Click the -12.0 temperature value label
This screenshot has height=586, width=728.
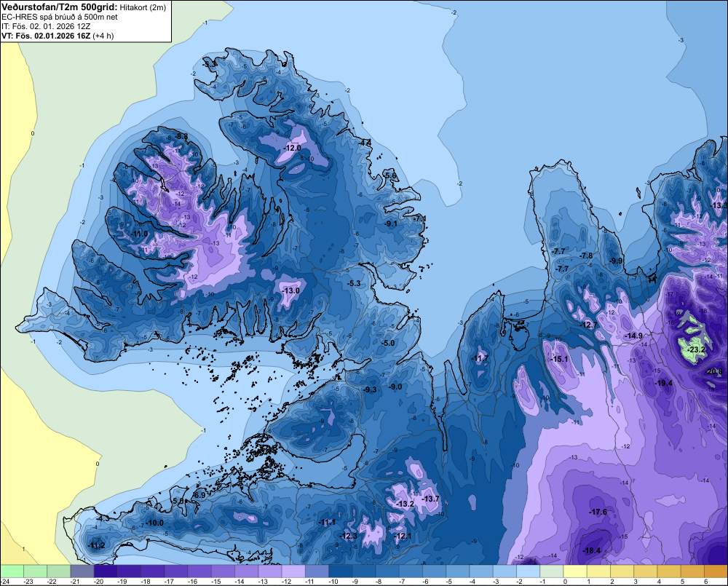293,148
